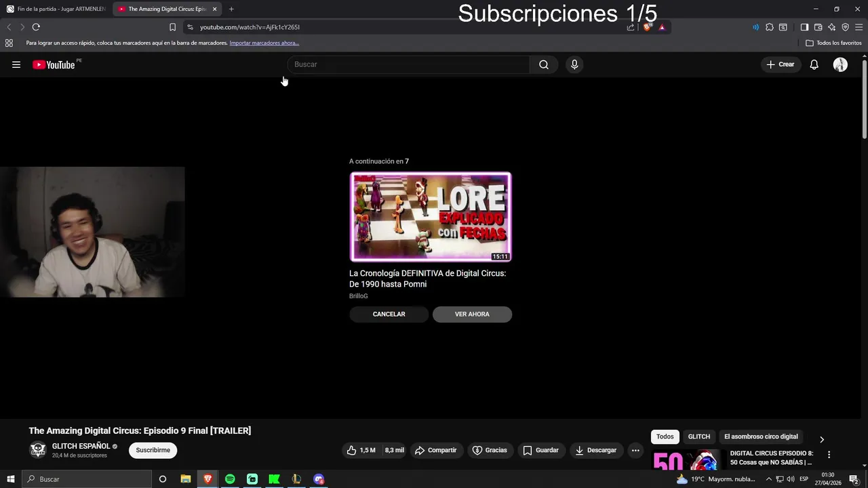Show hidden system tray icons

(x=768, y=479)
